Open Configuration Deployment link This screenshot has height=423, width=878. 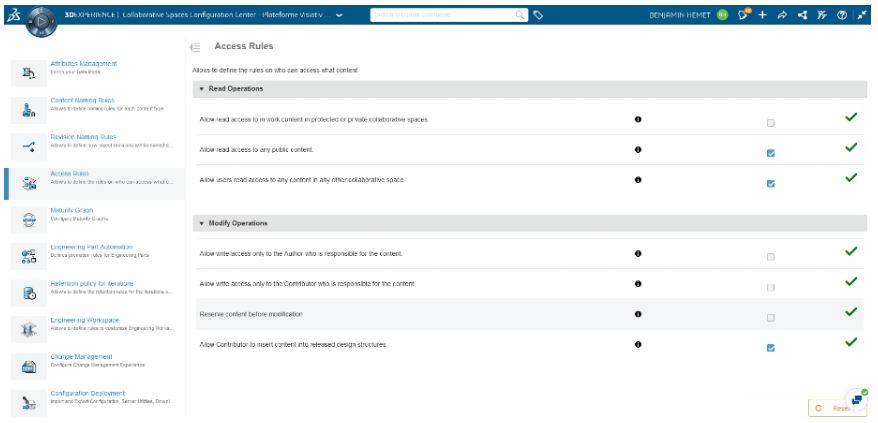[88, 393]
